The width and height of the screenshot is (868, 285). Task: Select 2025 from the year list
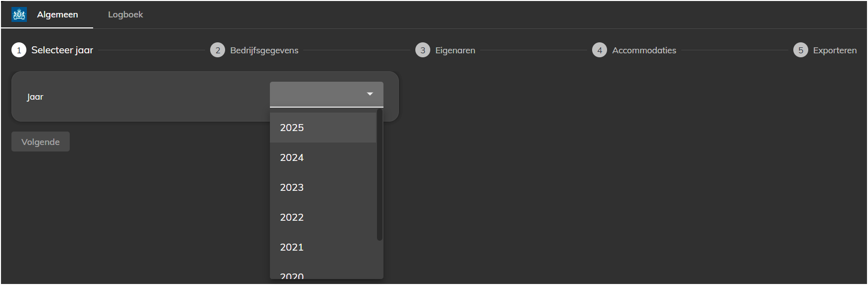point(323,128)
